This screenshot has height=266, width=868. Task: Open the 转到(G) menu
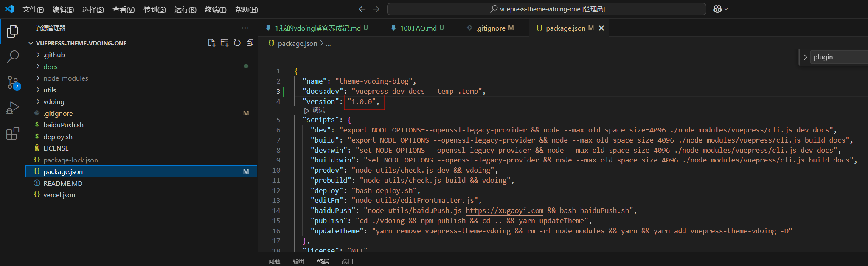coord(154,9)
